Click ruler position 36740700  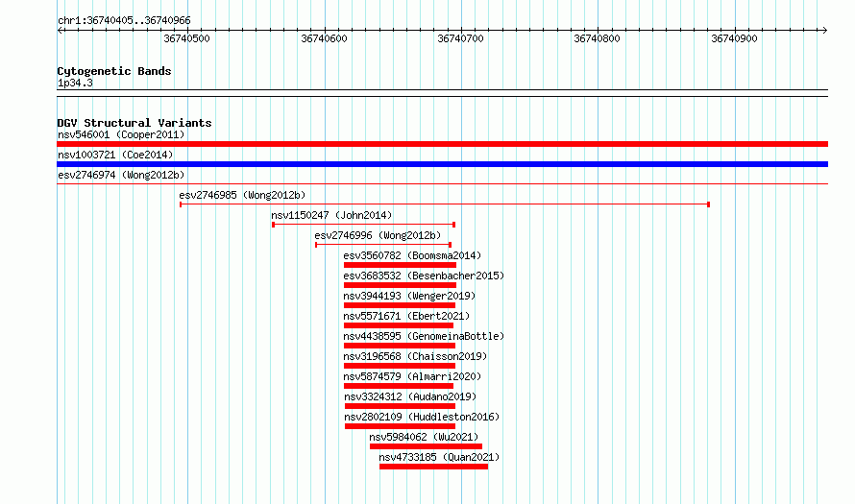[461, 38]
